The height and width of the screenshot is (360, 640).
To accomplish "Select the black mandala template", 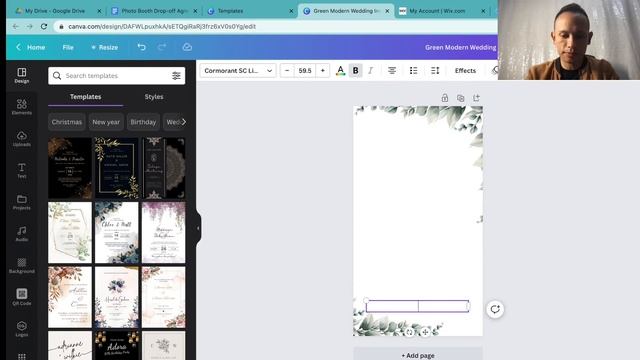I will (x=163, y=168).
